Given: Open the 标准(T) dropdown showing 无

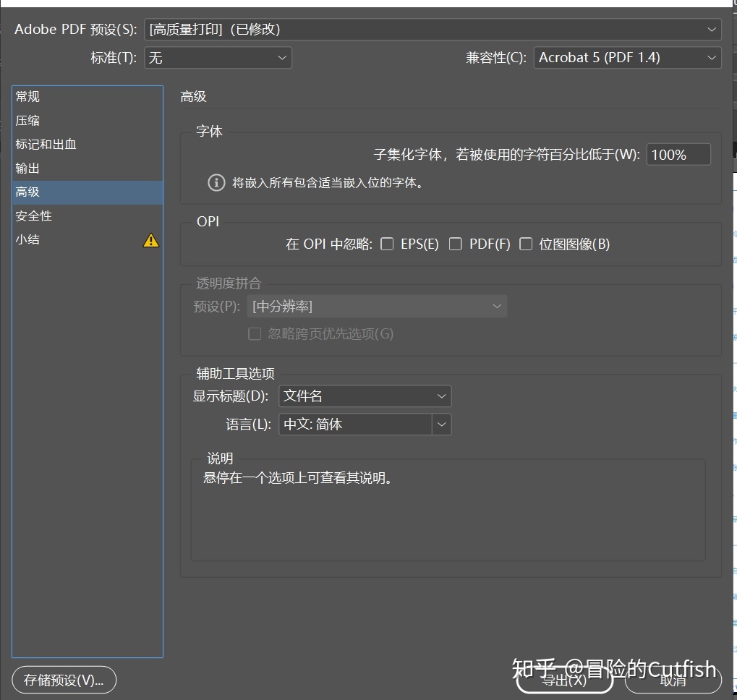Looking at the screenshot, I should pos(218,58).
